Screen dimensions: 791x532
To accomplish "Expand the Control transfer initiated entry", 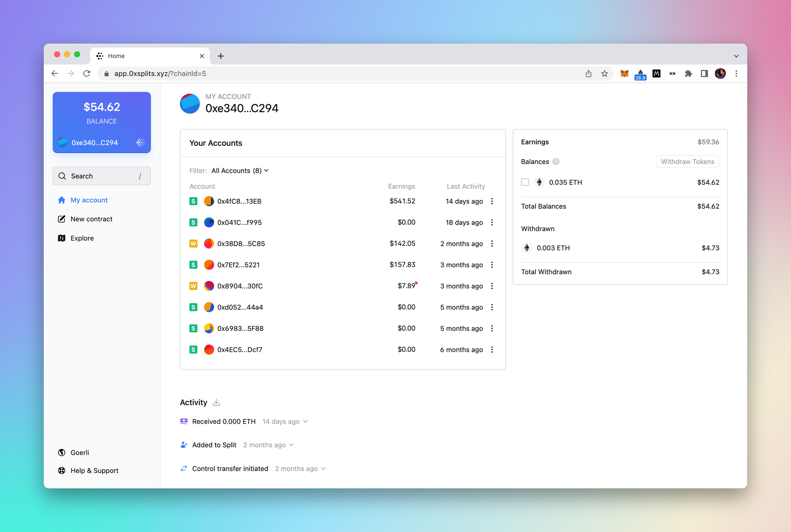I will tap(324, 469).
